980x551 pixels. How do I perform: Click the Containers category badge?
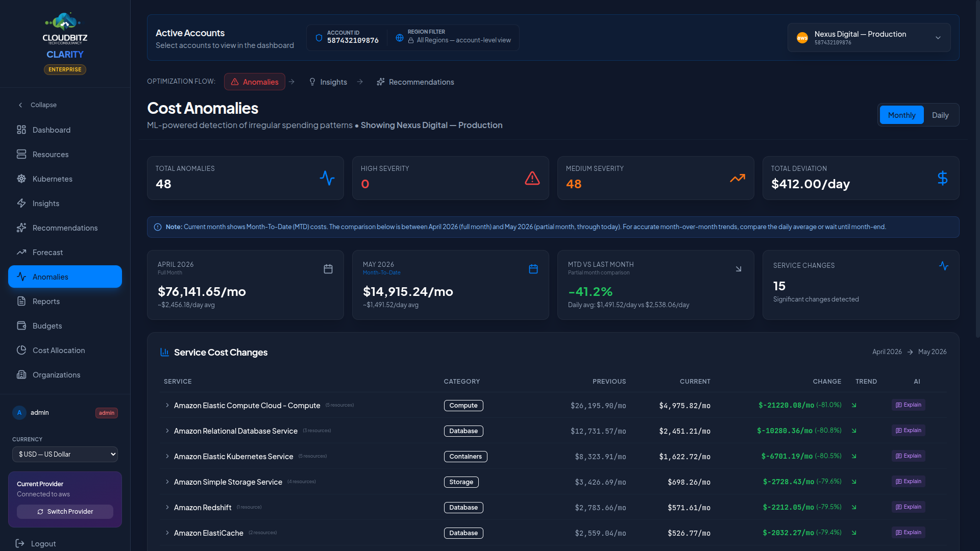tap(465, 457)
